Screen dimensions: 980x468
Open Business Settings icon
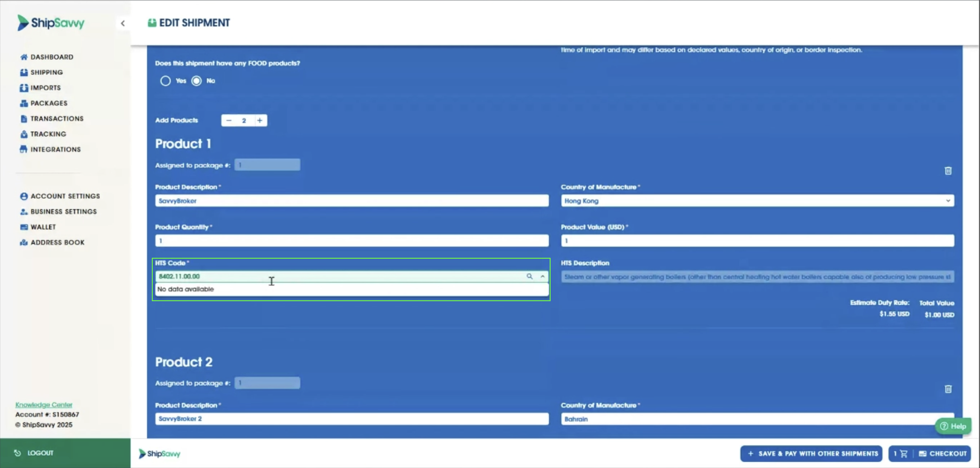coord(24,212)
